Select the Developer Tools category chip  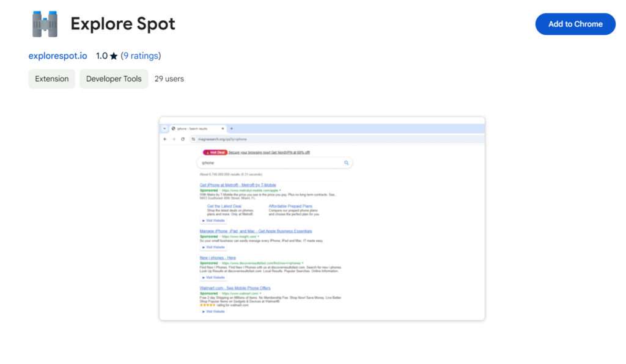[114, 79]
